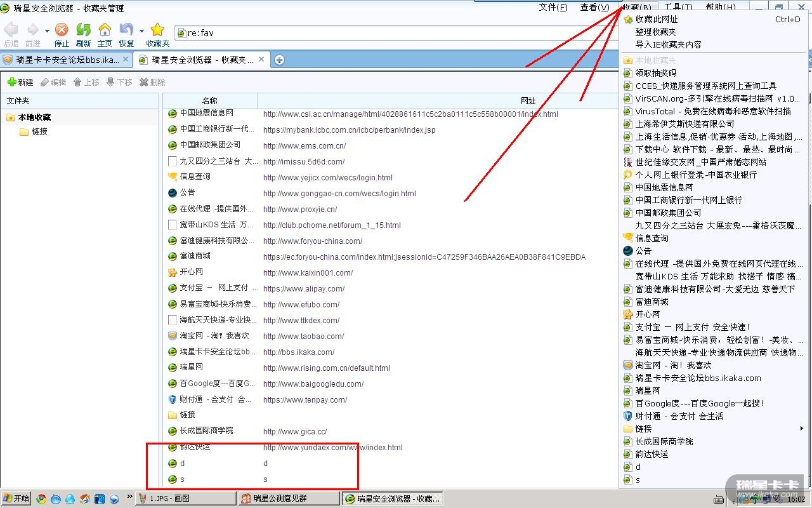Select the 信息查询 row in the list
Screen dimensions: 812x508
(x=391, y=177)
